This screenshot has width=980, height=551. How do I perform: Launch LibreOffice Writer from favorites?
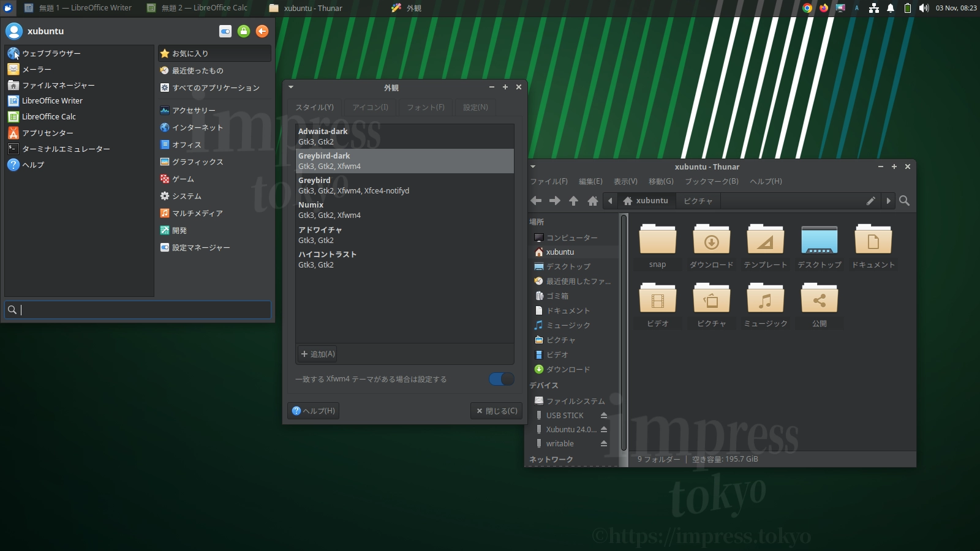coord(79,100)
